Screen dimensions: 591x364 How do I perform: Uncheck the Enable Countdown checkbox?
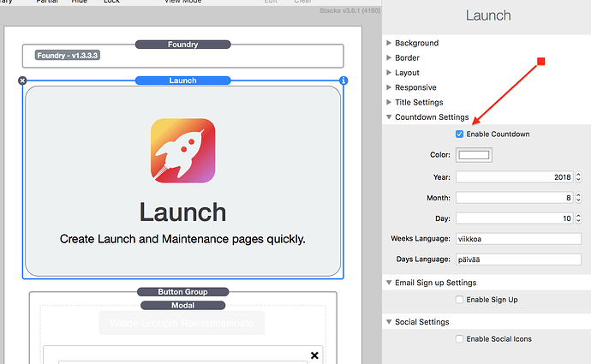click(x=459, y=134)
